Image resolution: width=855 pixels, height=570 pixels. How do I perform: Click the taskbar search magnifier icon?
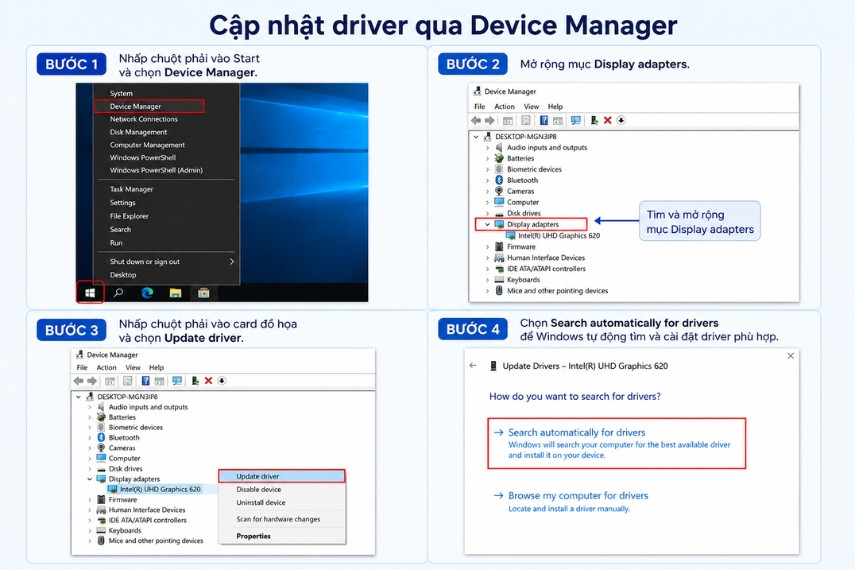pyautogui.click(x=118, y=293)
